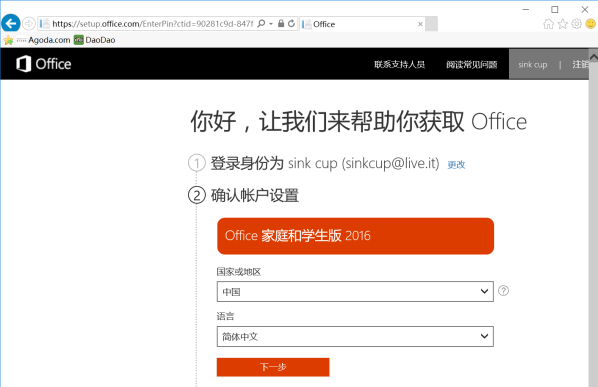Open 联系支持人员 link
598x387 pixels.
pos(399,64)
